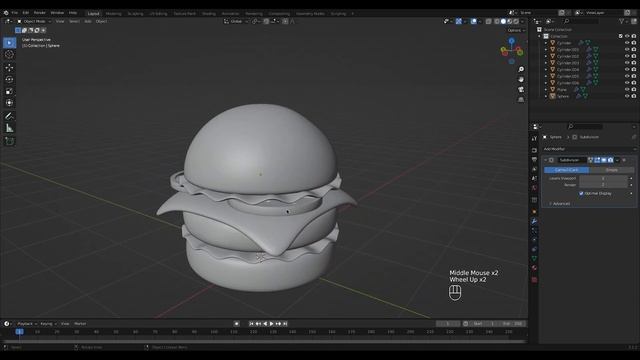The image size is (640, 360).
Task: Select Simple subdivision type
Action: (611, 170)
